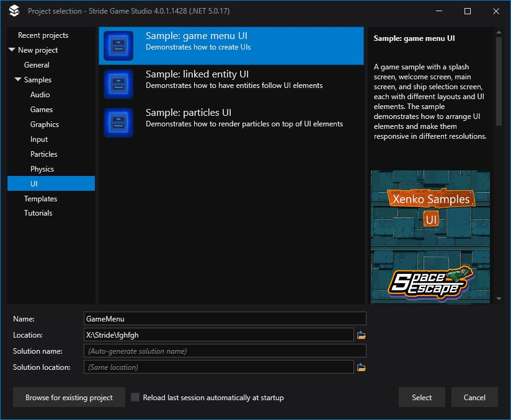Select Sample: particles UI row
This screenshot has height=420, width=511.
click(231, 123)
